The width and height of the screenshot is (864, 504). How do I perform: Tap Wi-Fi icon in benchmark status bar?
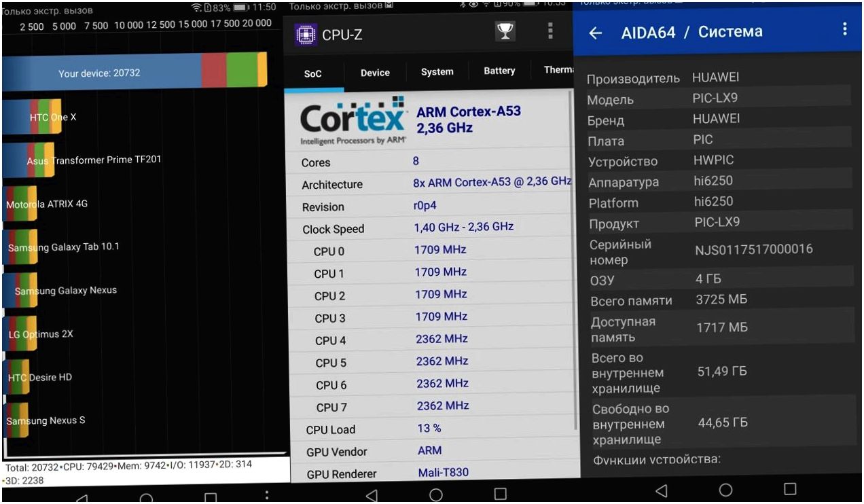pos(197,8)
